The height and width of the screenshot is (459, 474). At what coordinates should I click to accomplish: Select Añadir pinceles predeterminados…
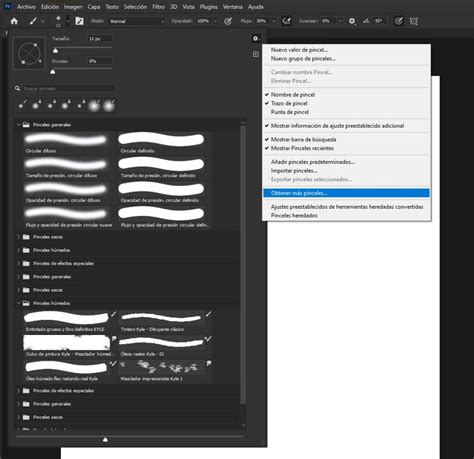(x=313, y=162)
